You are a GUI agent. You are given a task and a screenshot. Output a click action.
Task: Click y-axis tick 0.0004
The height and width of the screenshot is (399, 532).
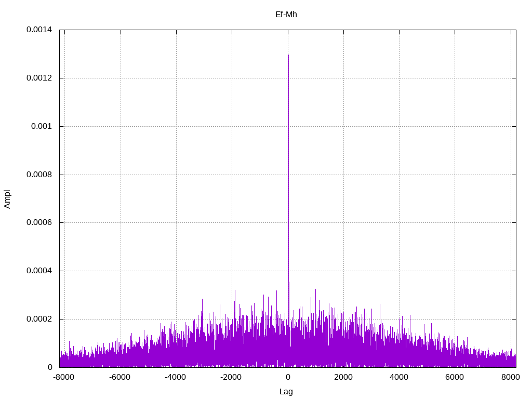tap(39, 271)
